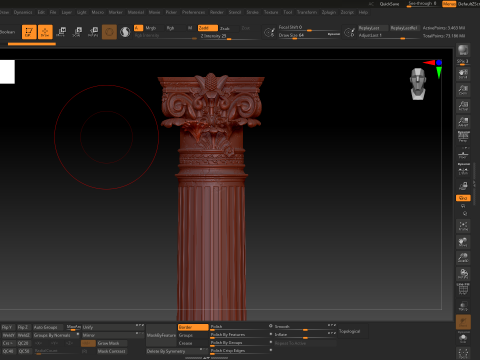This screenshot has height=360, width=480.
Task: Click the Actual size icon
Action: click(x=463, y=106)
